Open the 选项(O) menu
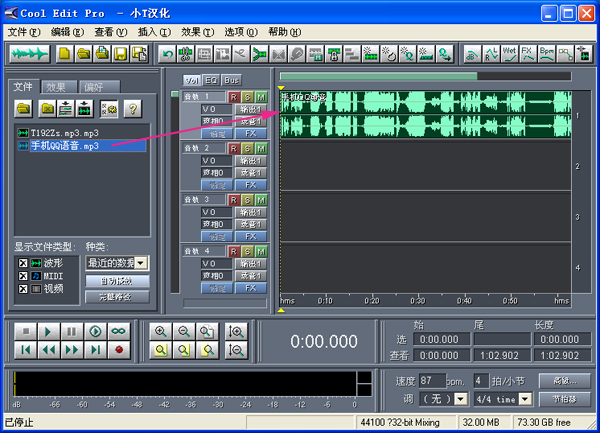 click(x=241, y=32)
